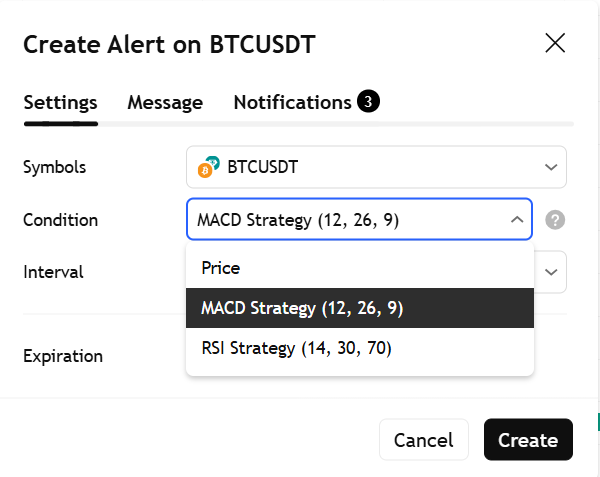The image size is (600, 477).
Task: Click the Interval field label
Action: point(53,271)
